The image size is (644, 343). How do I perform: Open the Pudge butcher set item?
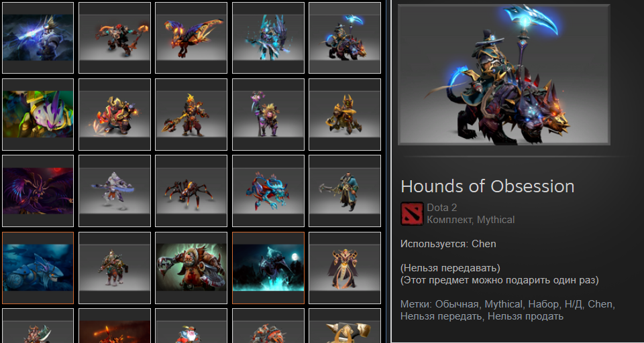click(191, 268)
